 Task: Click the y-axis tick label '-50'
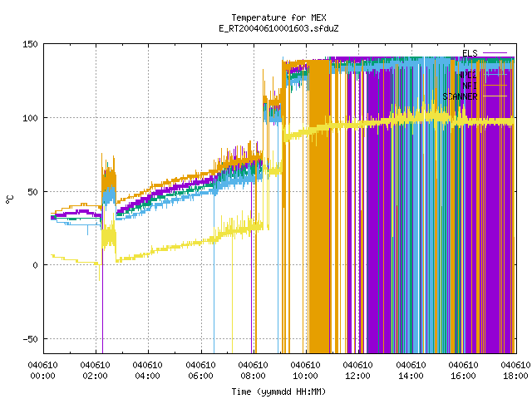pyautogui.click(x=30, y=339)
